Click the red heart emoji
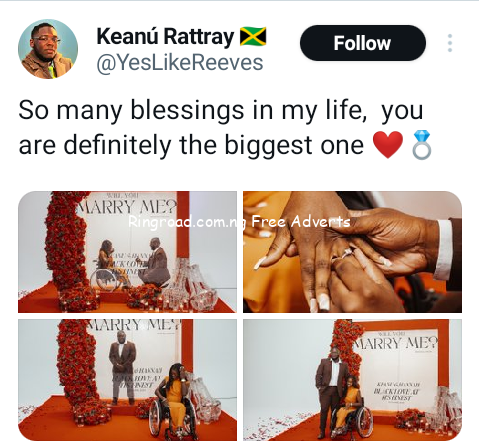This screenshot has height=447, width=479. click(388, 145)
